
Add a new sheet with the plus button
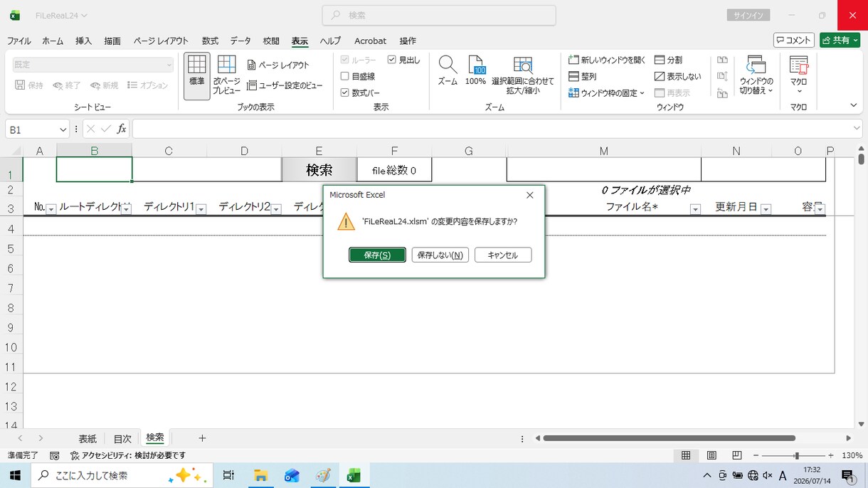point(202,438)
